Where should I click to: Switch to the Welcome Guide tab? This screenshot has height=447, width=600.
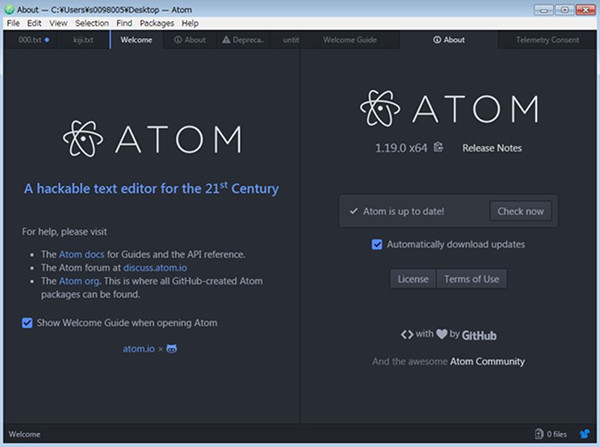click(350, 40)
